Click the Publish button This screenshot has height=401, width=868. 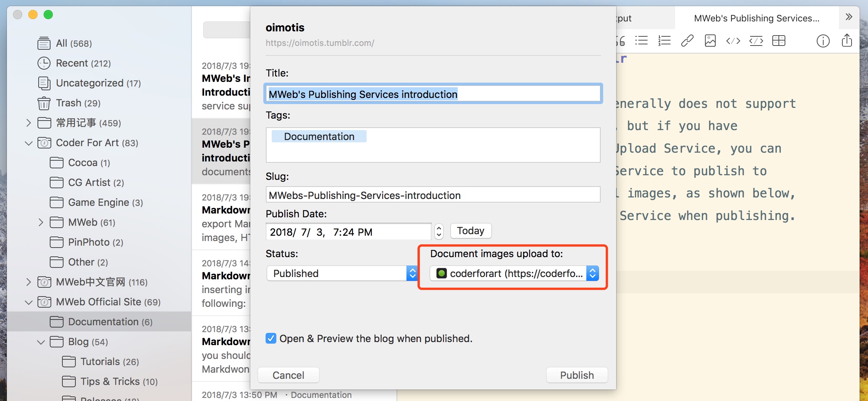click(x=577, y=375)
